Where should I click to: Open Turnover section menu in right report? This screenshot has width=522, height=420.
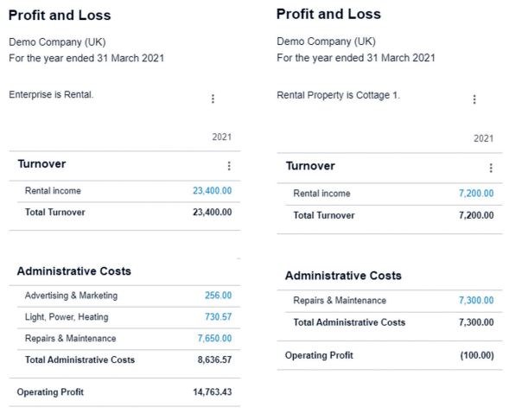tap(491, 168)
